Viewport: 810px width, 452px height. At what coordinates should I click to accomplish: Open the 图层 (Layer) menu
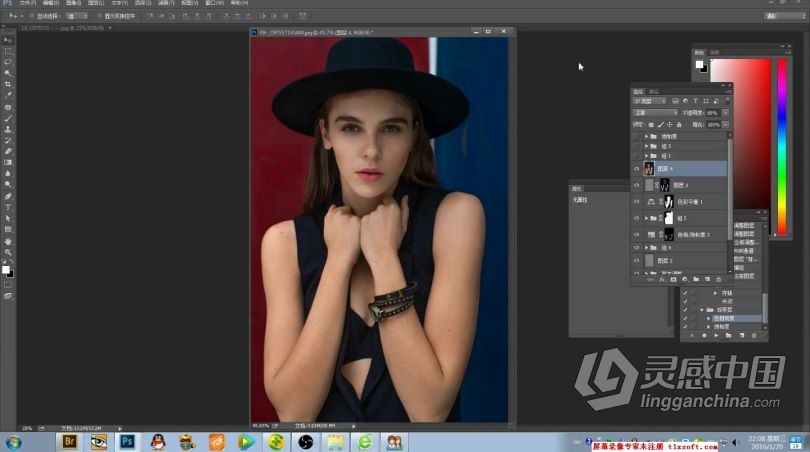coord(96,3)
